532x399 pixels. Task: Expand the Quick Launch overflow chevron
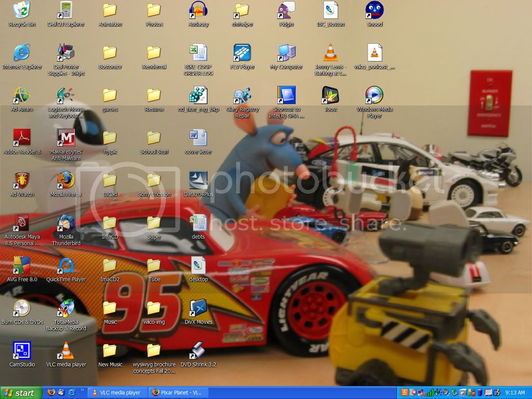[x=83, y=390]
